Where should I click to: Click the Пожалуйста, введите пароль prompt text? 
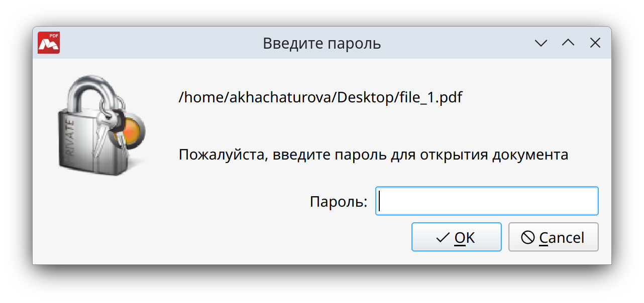click(x=373, y=155)
